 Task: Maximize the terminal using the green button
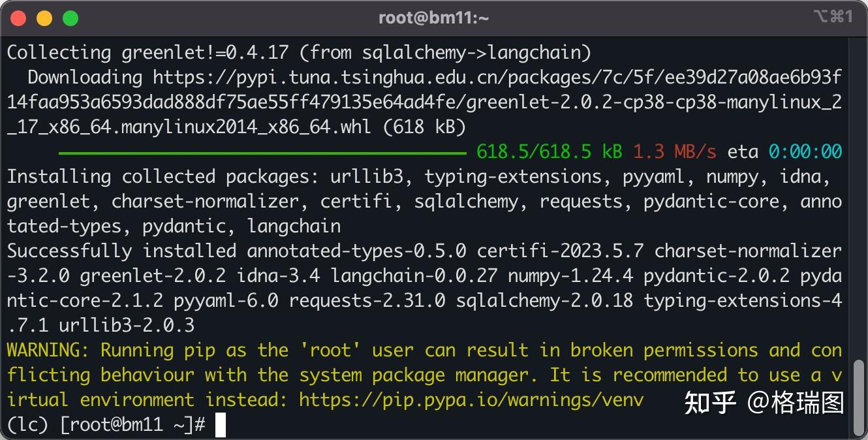[x=70, y=18]
